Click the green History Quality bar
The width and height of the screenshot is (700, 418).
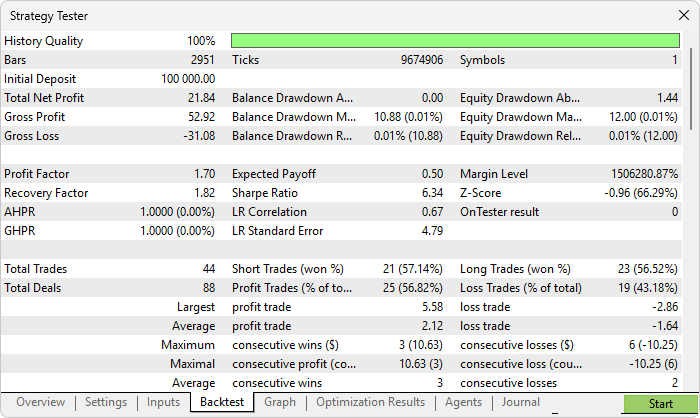[455, 41]
